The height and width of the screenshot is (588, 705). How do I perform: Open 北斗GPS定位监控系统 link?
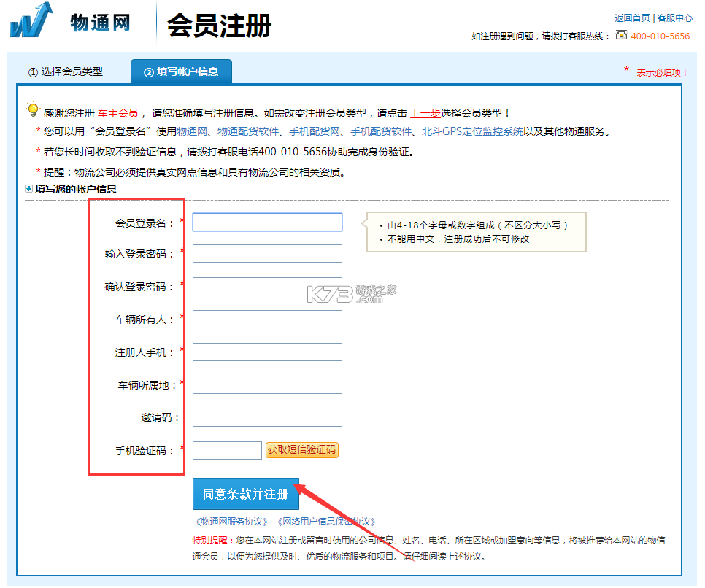coord(472,132)
